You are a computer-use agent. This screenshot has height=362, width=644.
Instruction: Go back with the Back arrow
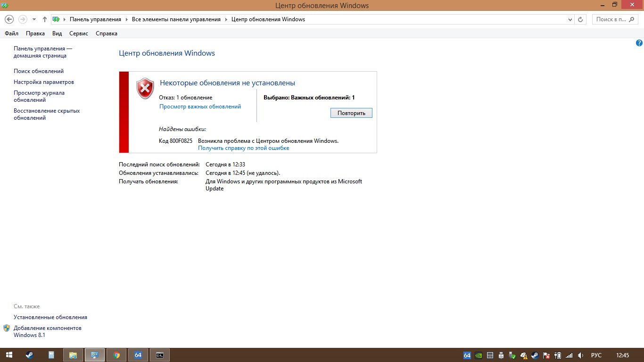tap(9, 19)
